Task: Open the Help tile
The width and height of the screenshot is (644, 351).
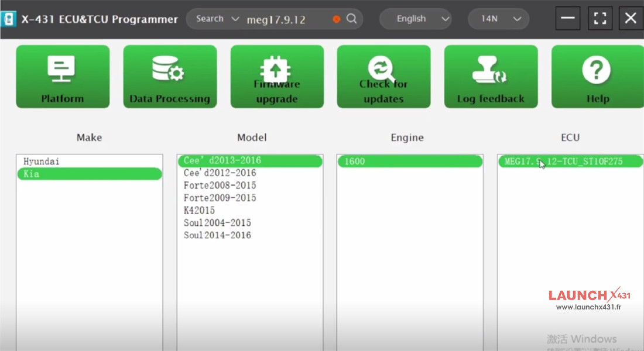Action: [597, 77]
